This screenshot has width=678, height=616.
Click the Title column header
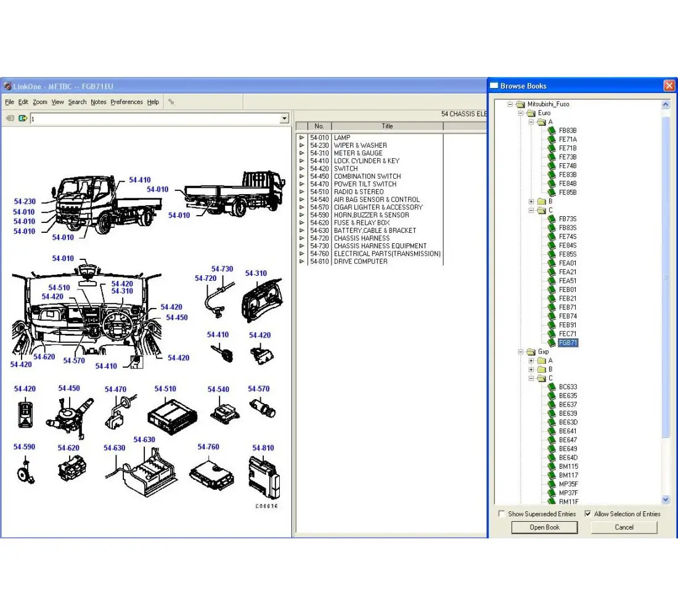click(387, 126)
